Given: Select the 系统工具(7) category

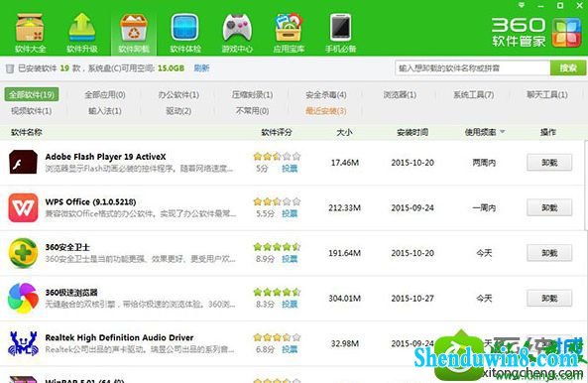Looking at the screenshot, I should point(474,95).
